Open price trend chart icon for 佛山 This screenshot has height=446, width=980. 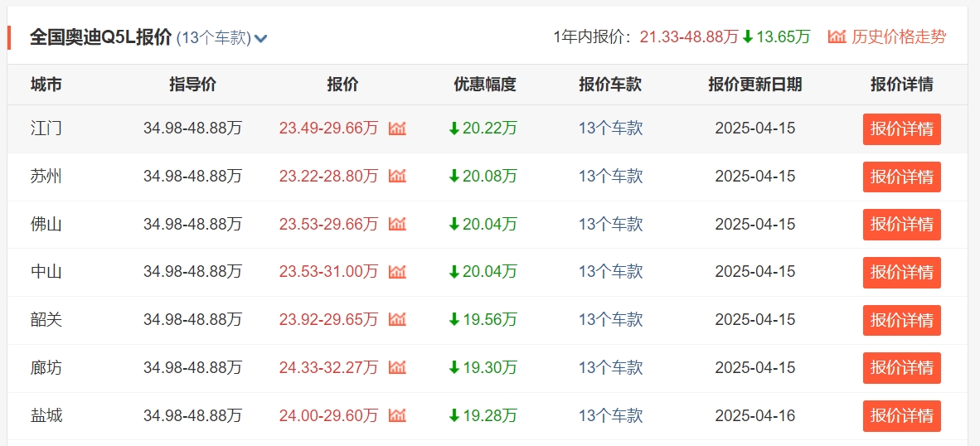point(397,225)
